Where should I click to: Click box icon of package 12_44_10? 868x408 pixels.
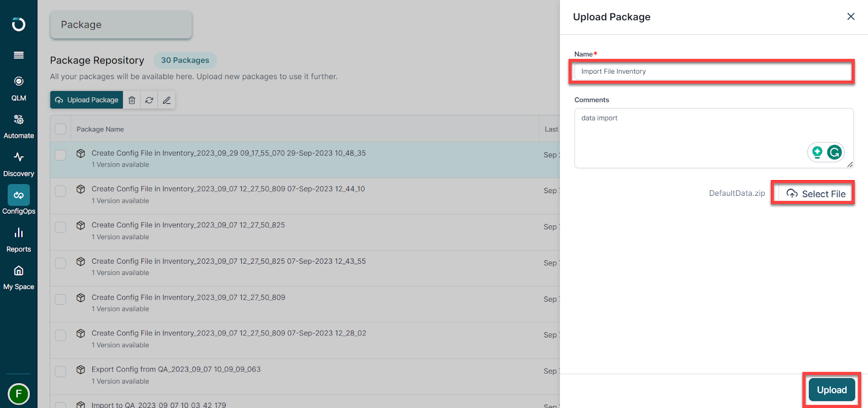(x=81, y=189)
